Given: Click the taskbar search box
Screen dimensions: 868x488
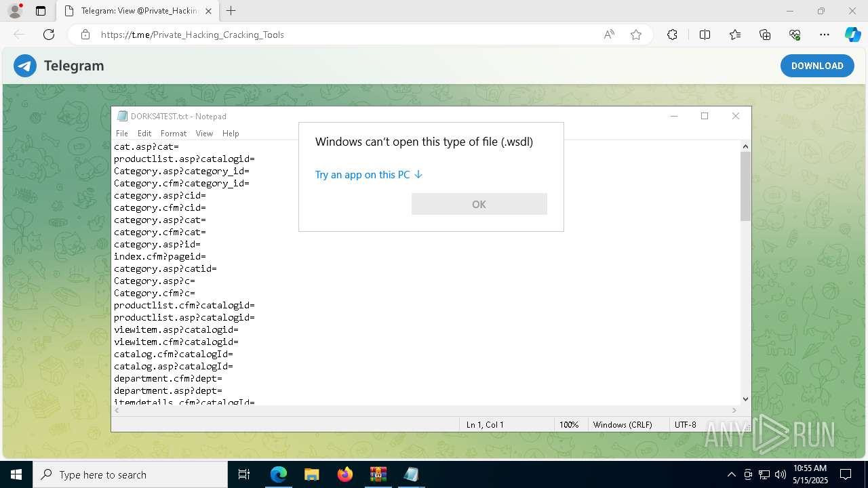Looking at the screenshot, I should click(x=130, y=474).
